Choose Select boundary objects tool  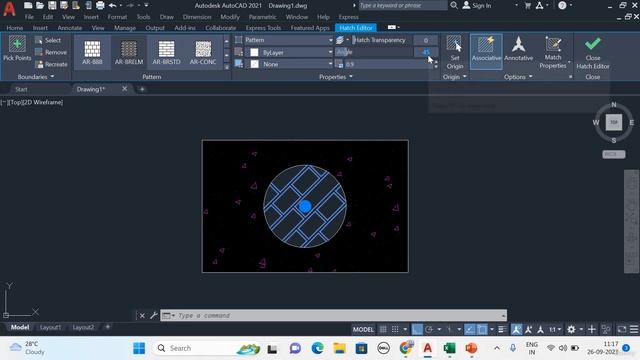48,40
